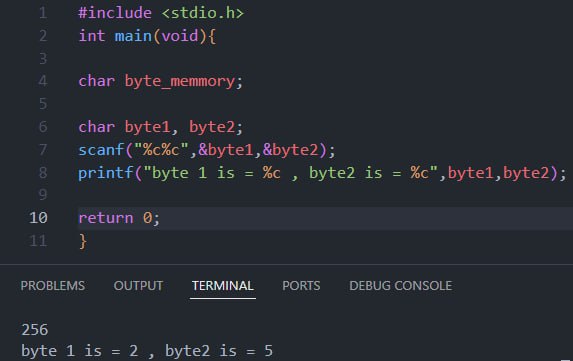Click line number 1 in the gutter
The width and height of the screenshot is (573, 361).
point(43,13)
